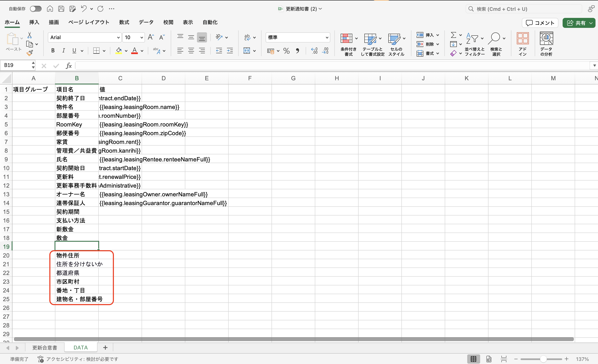Click the Insert Function fx button
Viewport: 598px width, 364px height.
pos(69,66)
